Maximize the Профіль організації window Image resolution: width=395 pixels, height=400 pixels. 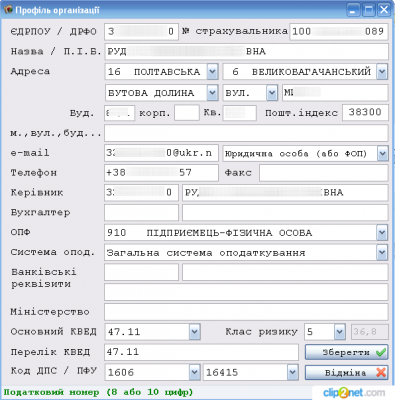369,10
